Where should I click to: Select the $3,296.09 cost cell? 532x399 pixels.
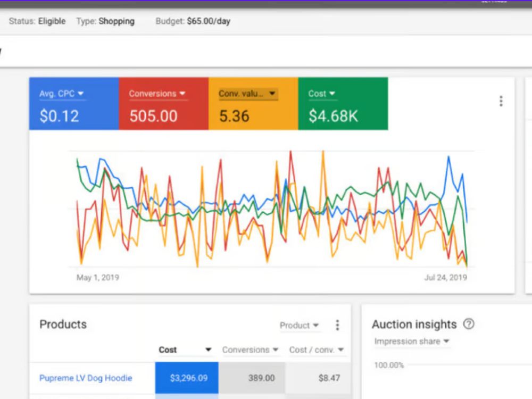click(187, 378)
